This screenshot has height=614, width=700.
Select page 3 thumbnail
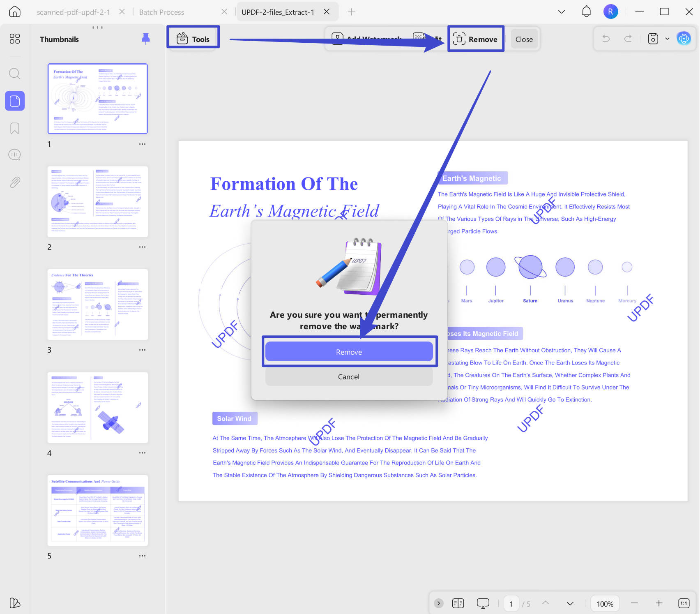[98, 305]
